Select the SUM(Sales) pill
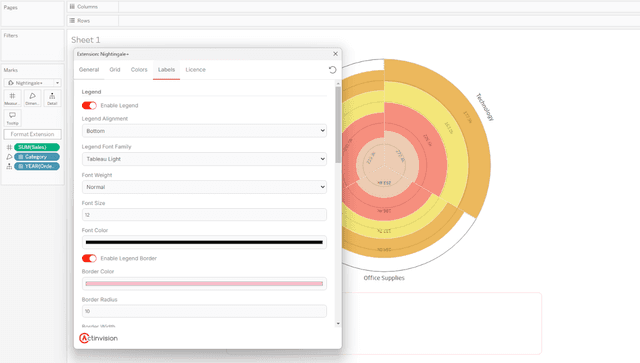The image size is (640, 363). click(x=37, y=147)
